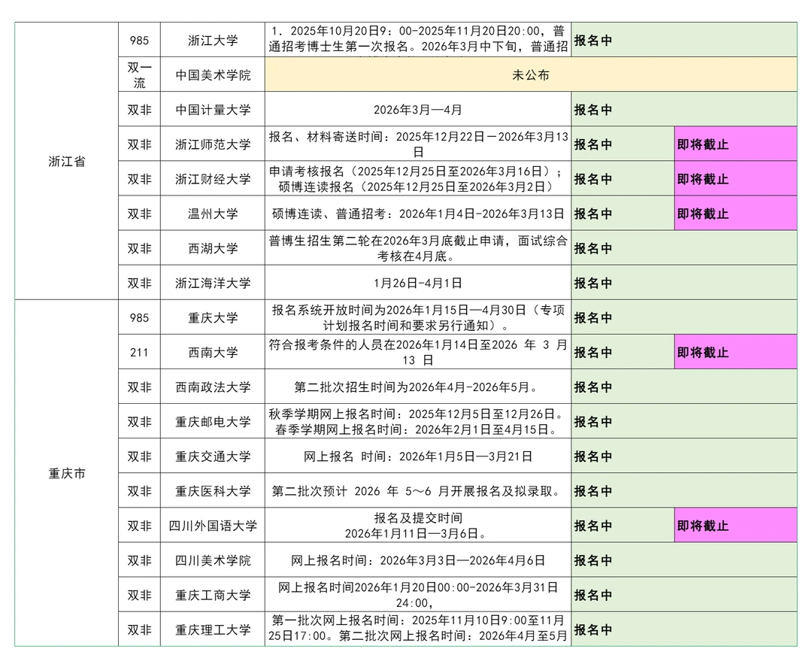Select 重庆大学 系统开放时间 description cell
This screenshot has height=661, width=812.
click(418, 317)
